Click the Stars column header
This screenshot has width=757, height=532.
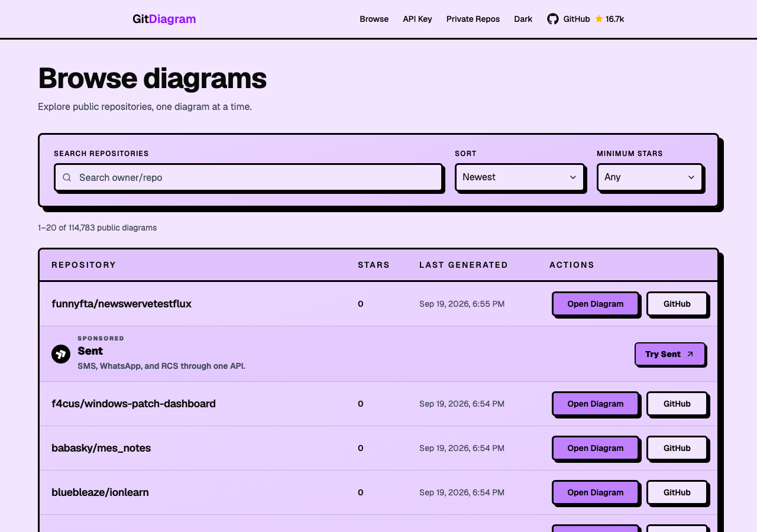(374, 265)
